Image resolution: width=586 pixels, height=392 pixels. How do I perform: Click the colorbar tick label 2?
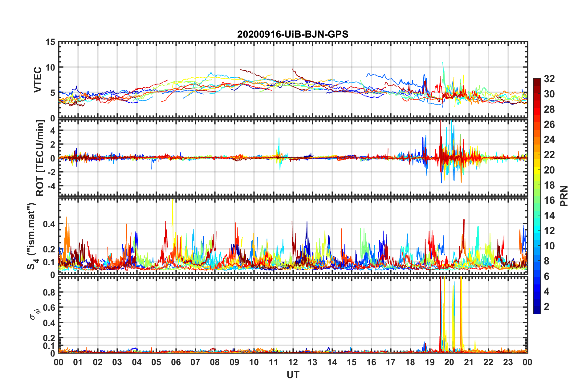(x=547, y=307)
